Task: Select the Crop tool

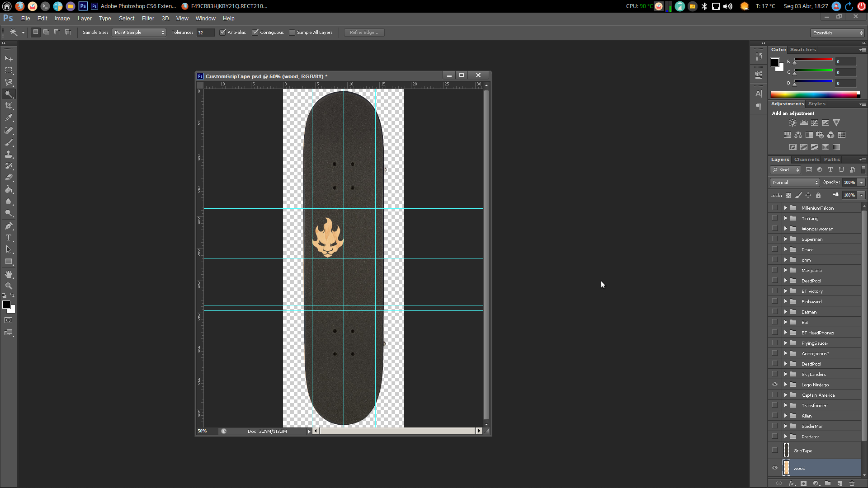Action: click(9, 106)
